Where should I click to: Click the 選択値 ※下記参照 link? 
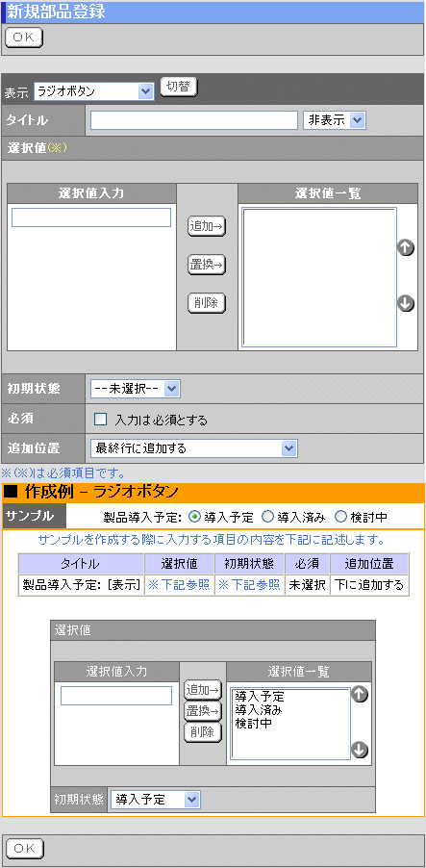[179, 585]
